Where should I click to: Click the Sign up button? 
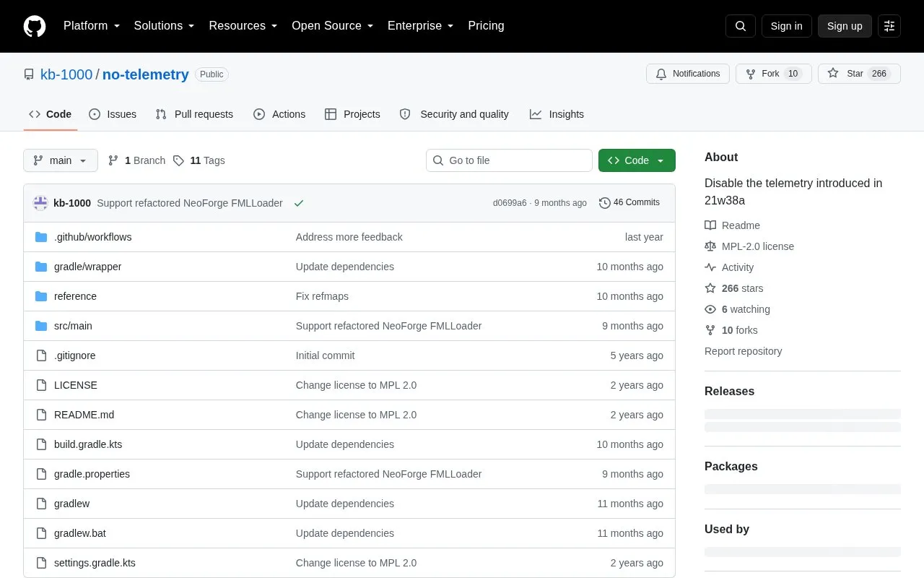[845, 26]
